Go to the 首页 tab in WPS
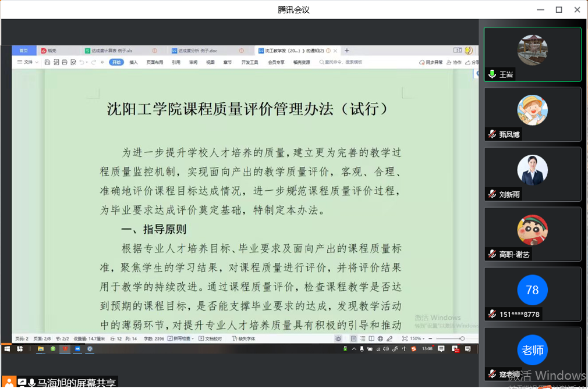The image size is (588, 389). tap(24, 51)
